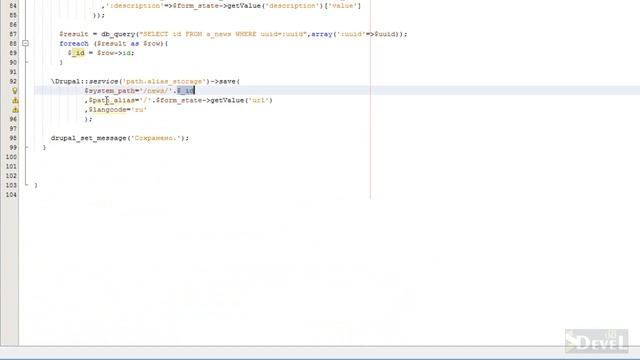Screen dimensions: 640x360
Task: Click the 'path.alias_storage' string
Action: click(x=164, y=82)
